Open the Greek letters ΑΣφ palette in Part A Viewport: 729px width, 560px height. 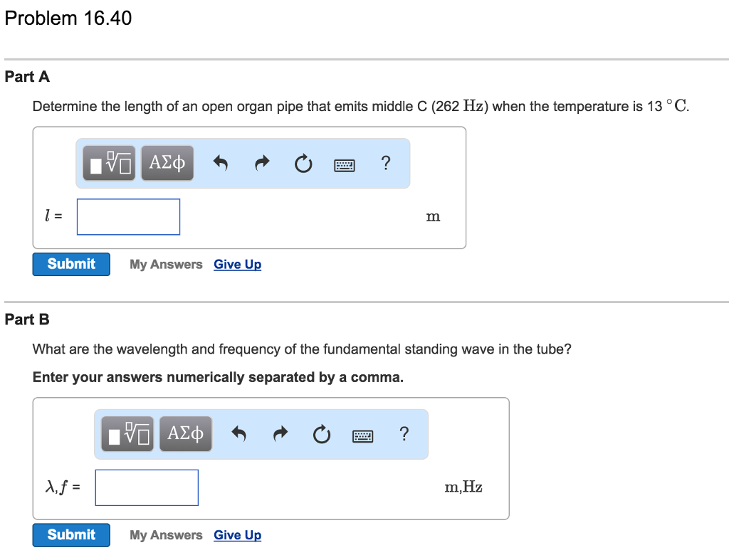167,163
